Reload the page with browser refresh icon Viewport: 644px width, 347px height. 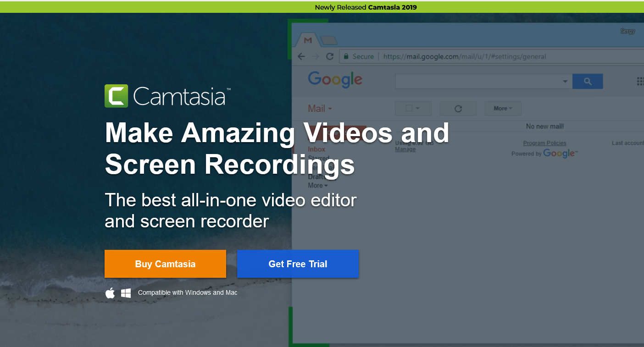pos(329,56)
